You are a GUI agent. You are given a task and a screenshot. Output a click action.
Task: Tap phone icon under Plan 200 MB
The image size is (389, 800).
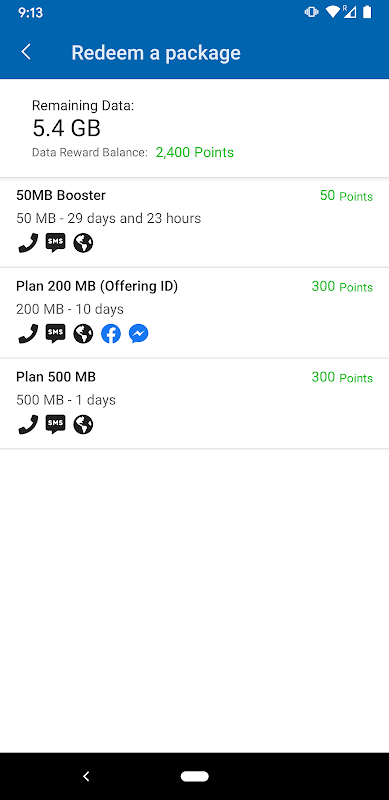[x=28, y=334]
